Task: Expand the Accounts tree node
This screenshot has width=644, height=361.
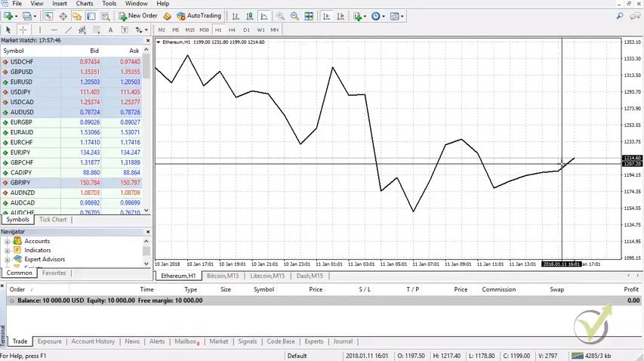Action: tap(7, 242)
